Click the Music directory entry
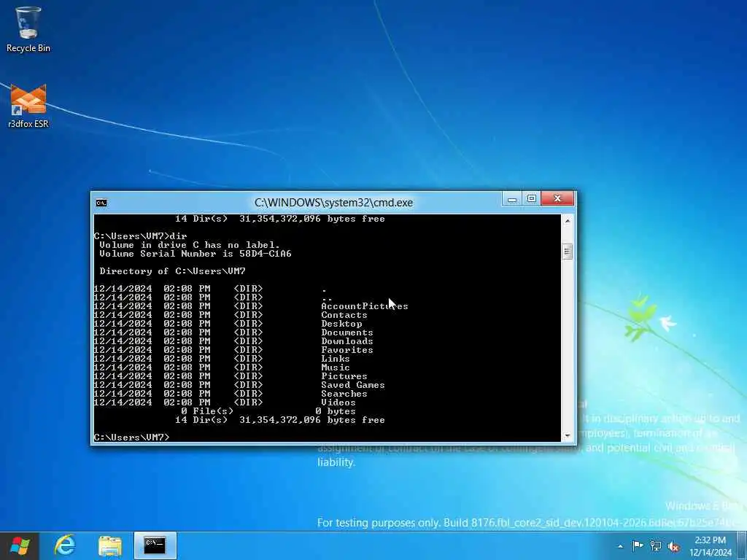This screenshot has height=560, width=747. (336, 367)
